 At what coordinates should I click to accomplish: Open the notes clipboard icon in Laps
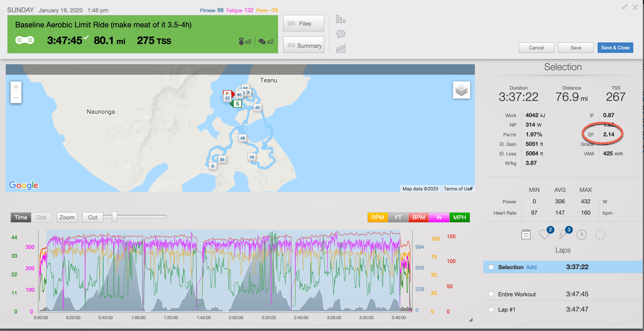[x=526, y=234]
